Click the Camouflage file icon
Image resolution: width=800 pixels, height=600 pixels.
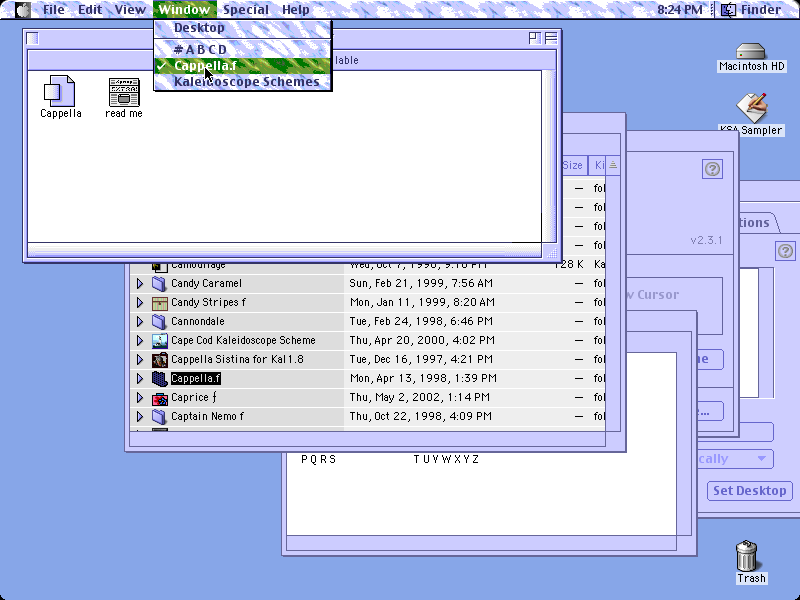(x=160, y=266)
